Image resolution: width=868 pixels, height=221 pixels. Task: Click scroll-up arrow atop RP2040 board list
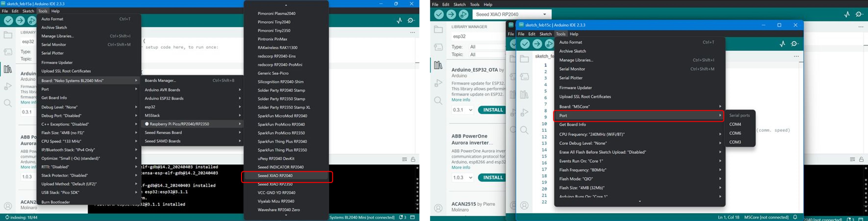tap(286, 5)
